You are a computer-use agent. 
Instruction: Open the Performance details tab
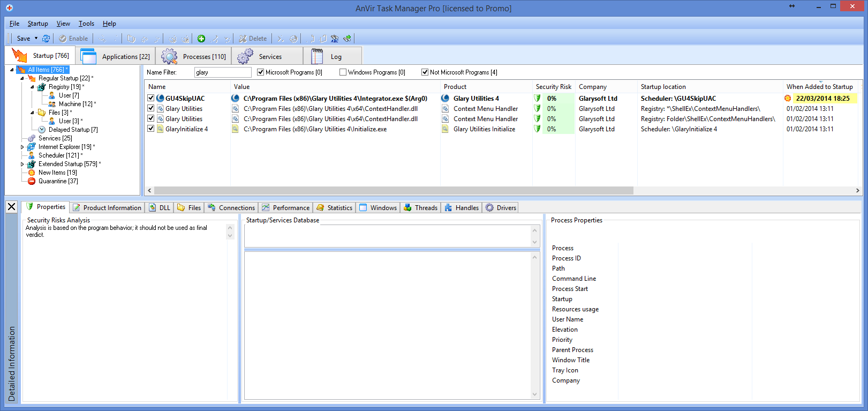[285, 208]
